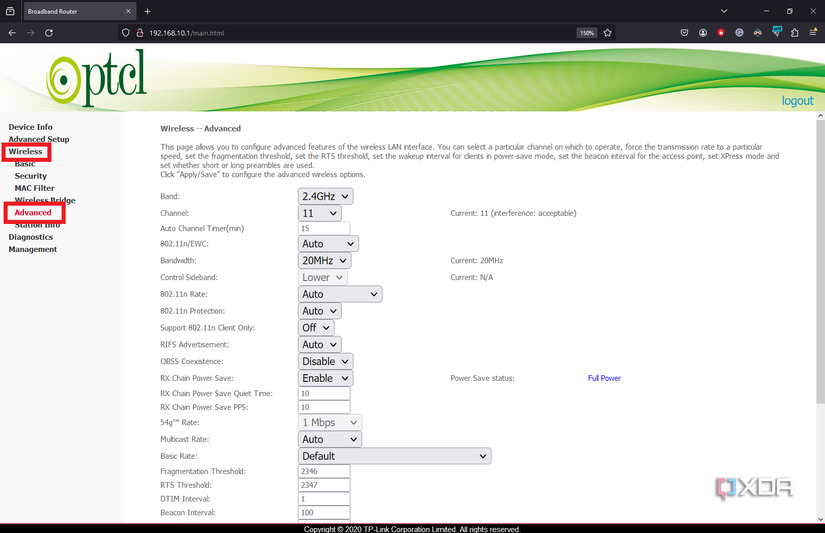The image size is (825, 533).
Task: Bookmark this page with the star icon
Action: [608, 33]
